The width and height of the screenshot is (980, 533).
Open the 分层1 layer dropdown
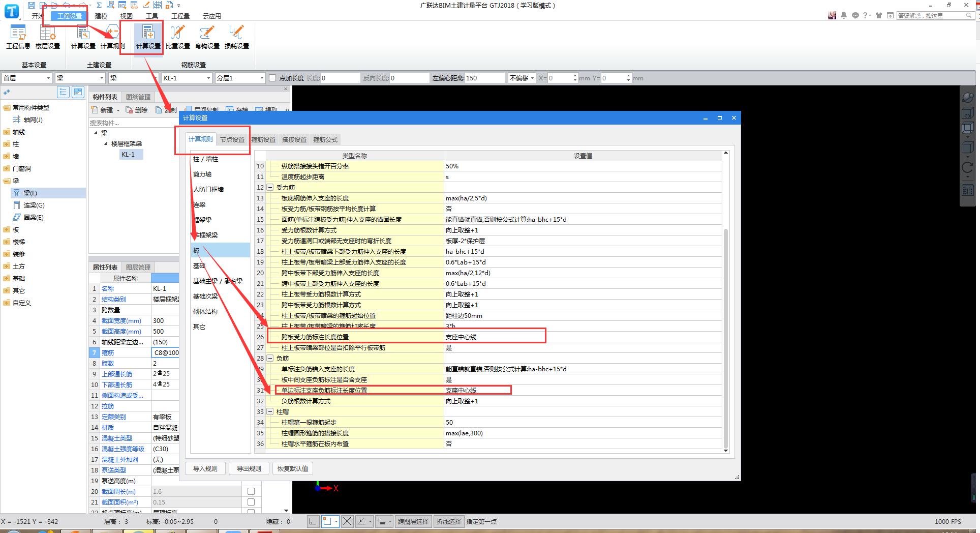[240, 78]
